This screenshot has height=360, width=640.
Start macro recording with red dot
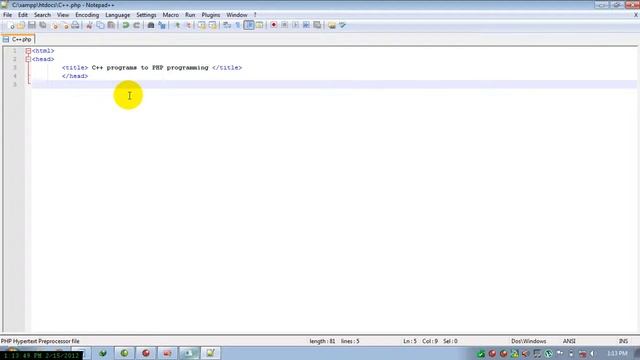273,25
